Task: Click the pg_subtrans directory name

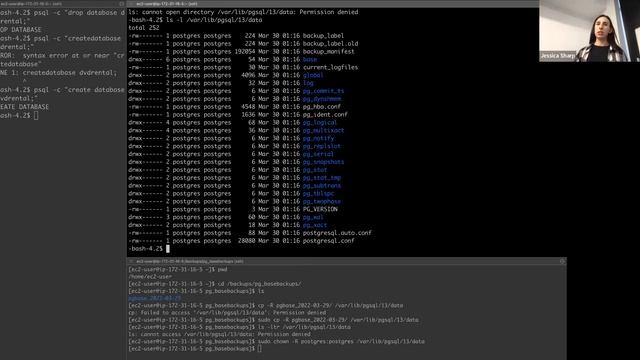Action: point(322,186)
